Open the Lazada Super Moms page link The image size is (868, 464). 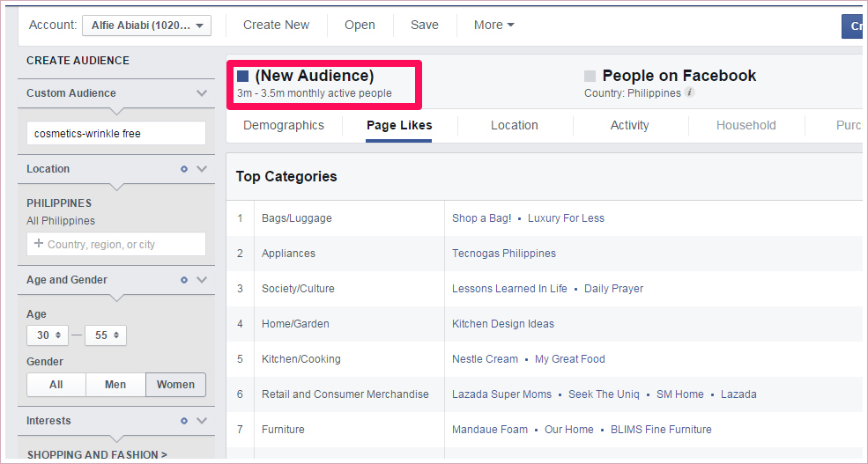(501, 394)
